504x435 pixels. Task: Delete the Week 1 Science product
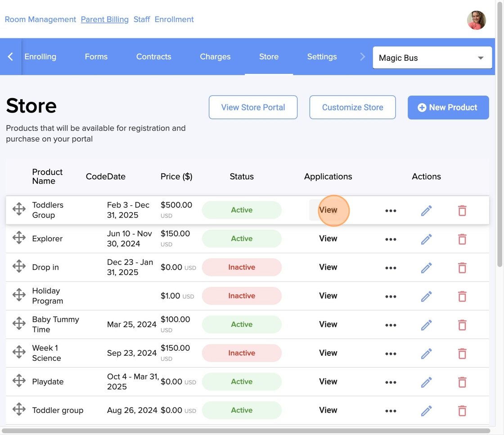462,354
